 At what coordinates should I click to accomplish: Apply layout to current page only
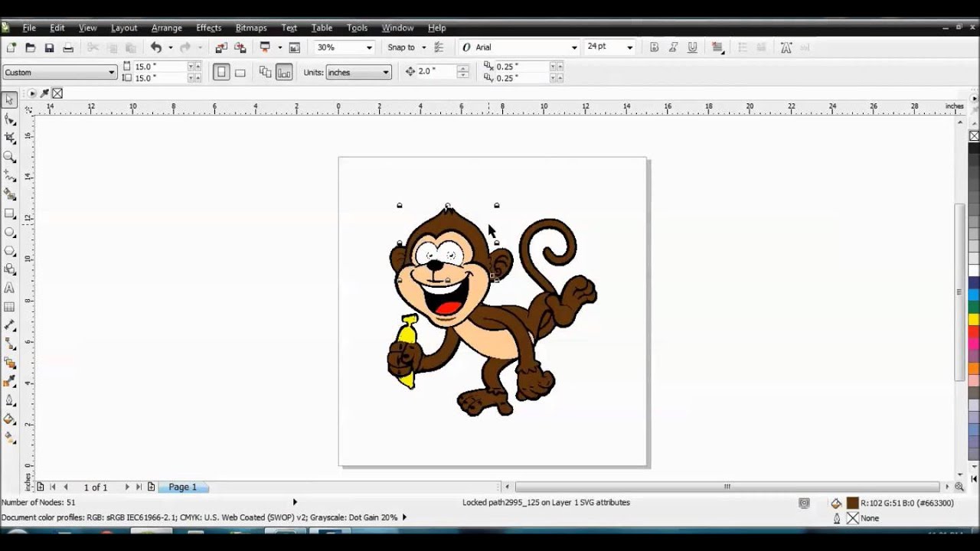284,72
